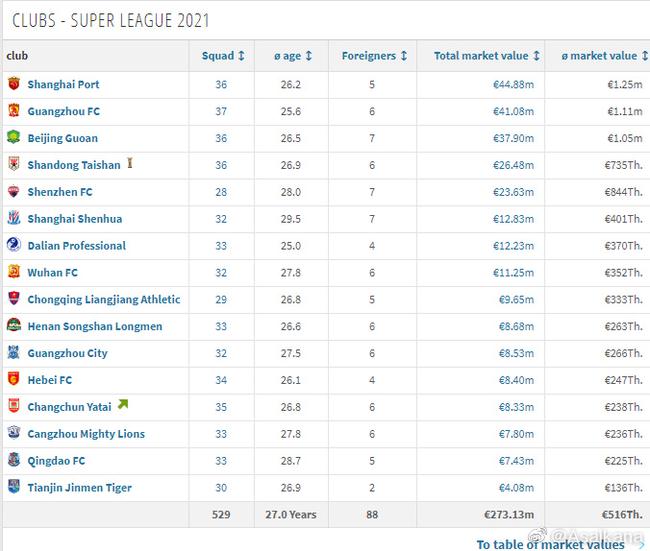Click the Henan Songshan Longmen crest

pyautogui.click(x=14, y=325)
